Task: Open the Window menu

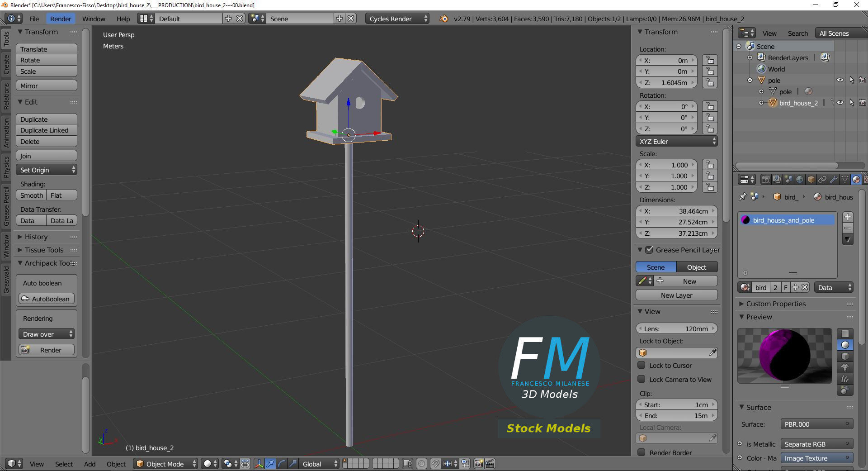Action: point(94,19)
